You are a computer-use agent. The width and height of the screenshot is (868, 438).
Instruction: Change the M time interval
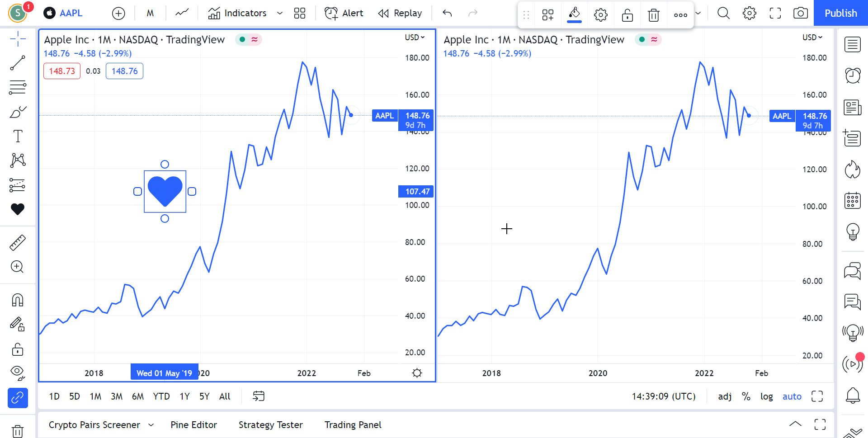click(150, 13)
